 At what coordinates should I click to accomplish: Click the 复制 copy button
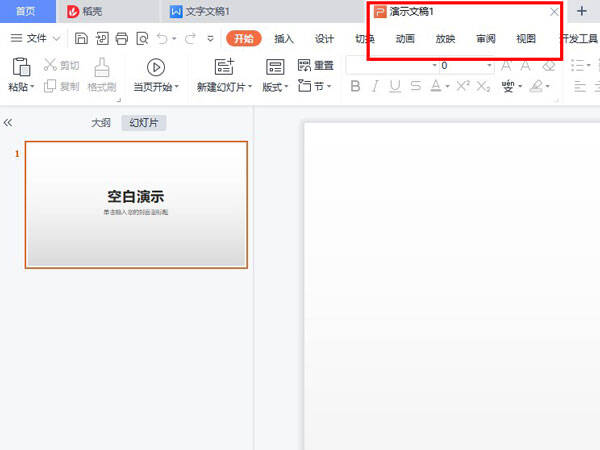pyautogui.click(x=62, y=86)
